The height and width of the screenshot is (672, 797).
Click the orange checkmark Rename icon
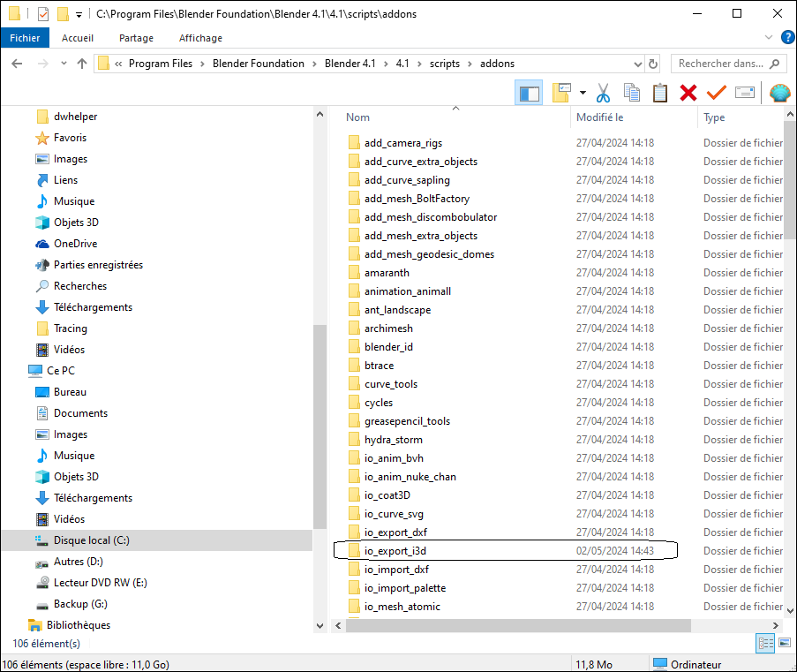pyautogui.click(x=716, y=93)
